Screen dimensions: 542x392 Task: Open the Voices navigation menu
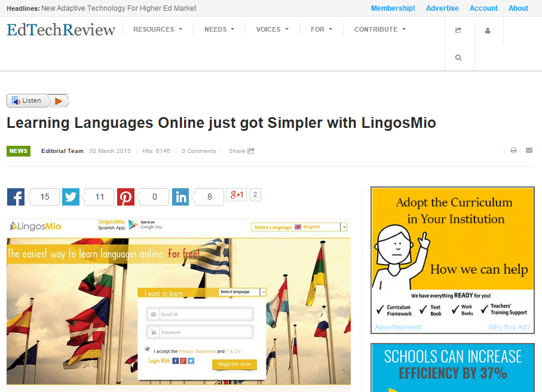coord(272,29)
